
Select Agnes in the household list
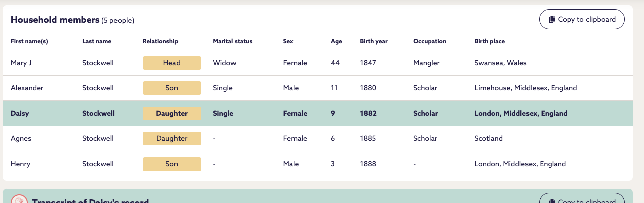tap(21, 139)
